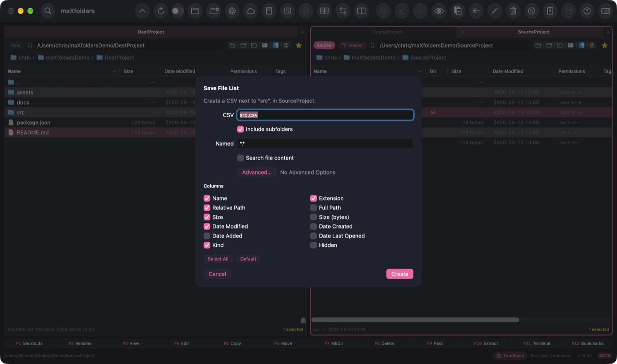Click the horizontal scrollbar in the right pane
Screen dimensions: 617x364
415,320
